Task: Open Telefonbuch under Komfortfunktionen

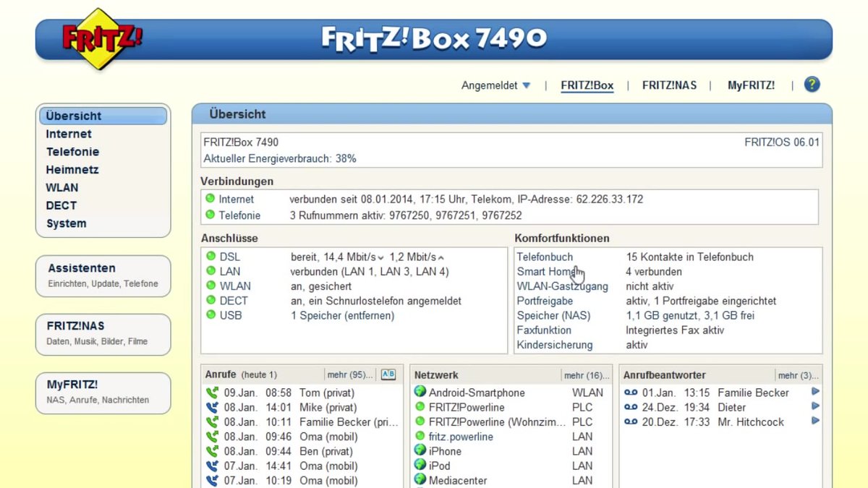Action: click(545, 257)
